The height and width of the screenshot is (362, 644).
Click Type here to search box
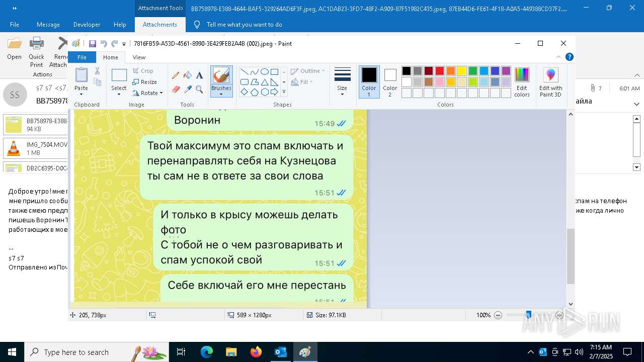click(98, 352)
